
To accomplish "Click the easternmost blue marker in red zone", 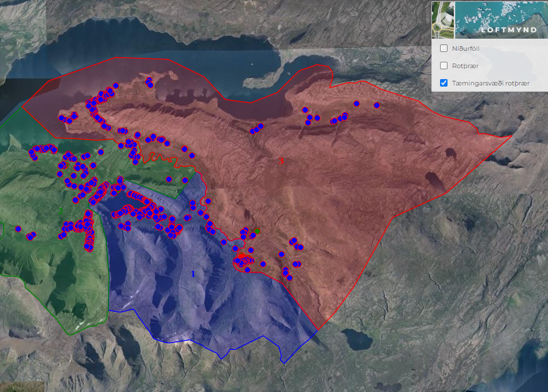I will coord(376,105).
